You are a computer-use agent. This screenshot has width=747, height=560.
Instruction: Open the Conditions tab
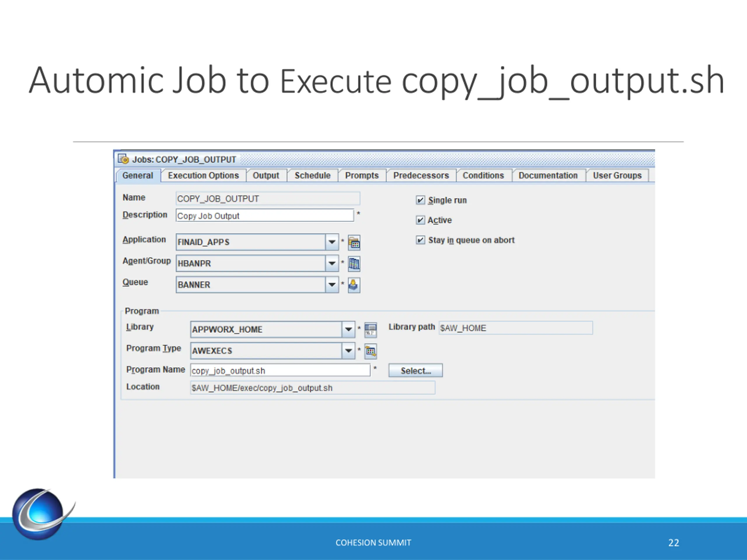[x=483, y=176]
